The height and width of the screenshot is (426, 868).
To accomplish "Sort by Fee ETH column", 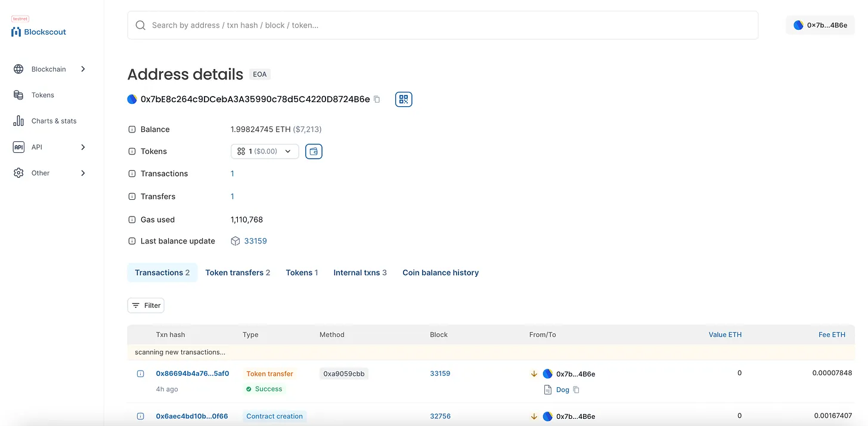I will click(832, 335).
